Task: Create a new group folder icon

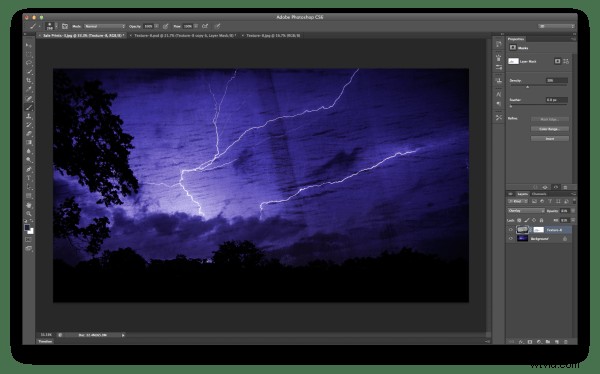Action: 548,341
